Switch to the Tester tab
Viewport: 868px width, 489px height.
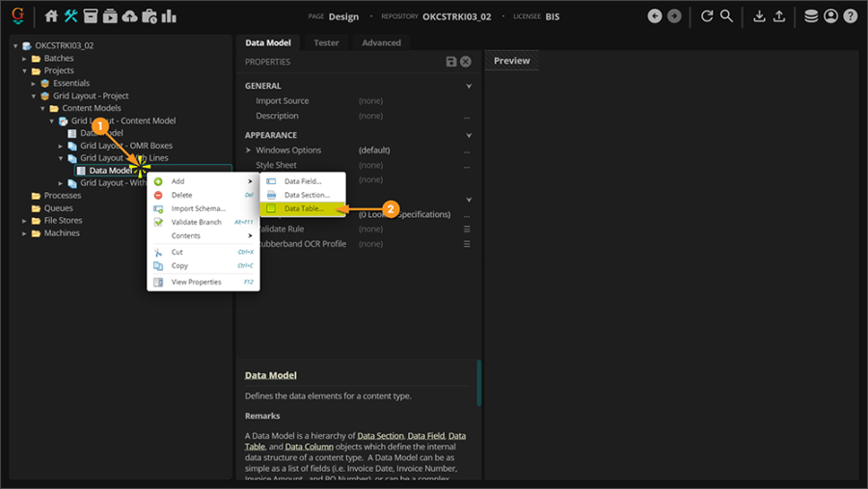click(x=326, y=42)
